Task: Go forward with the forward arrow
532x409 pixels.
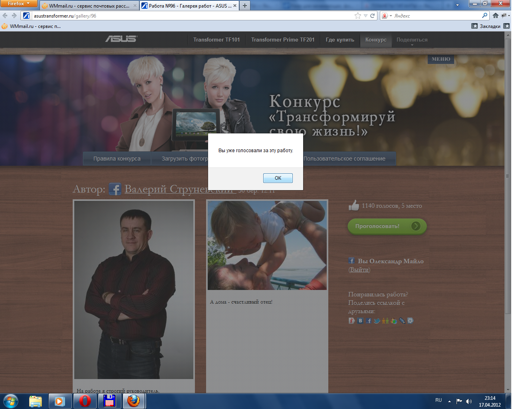Action: [14, 16]
